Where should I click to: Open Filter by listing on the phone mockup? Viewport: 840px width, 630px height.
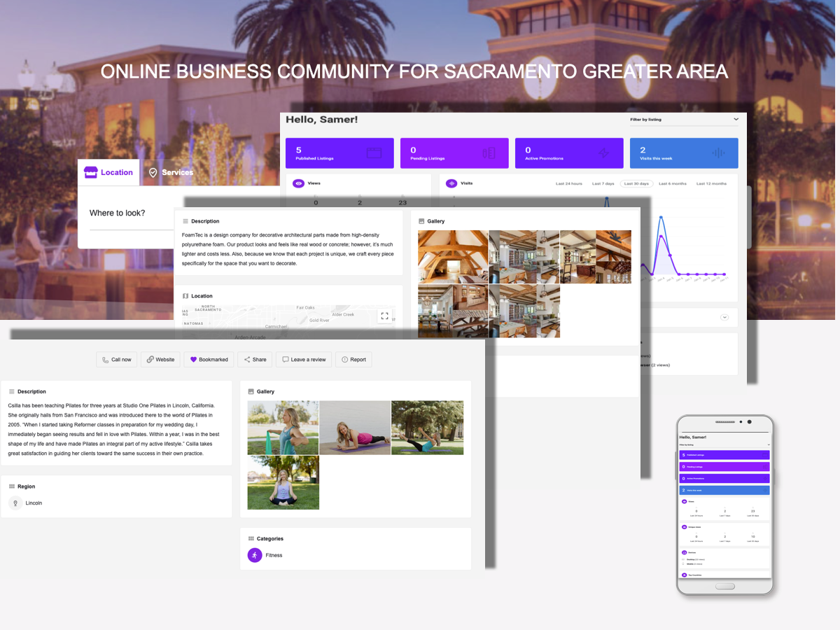724,444
